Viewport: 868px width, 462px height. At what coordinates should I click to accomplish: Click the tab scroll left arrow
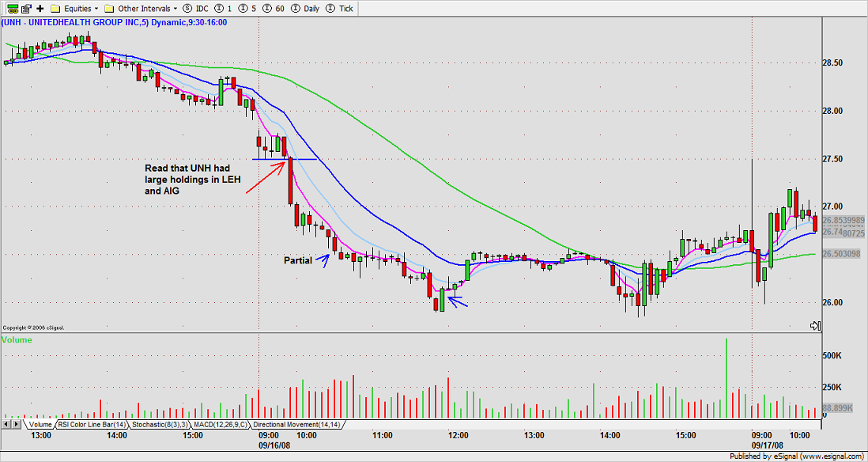pyautogui.click(x=6, y=424)
